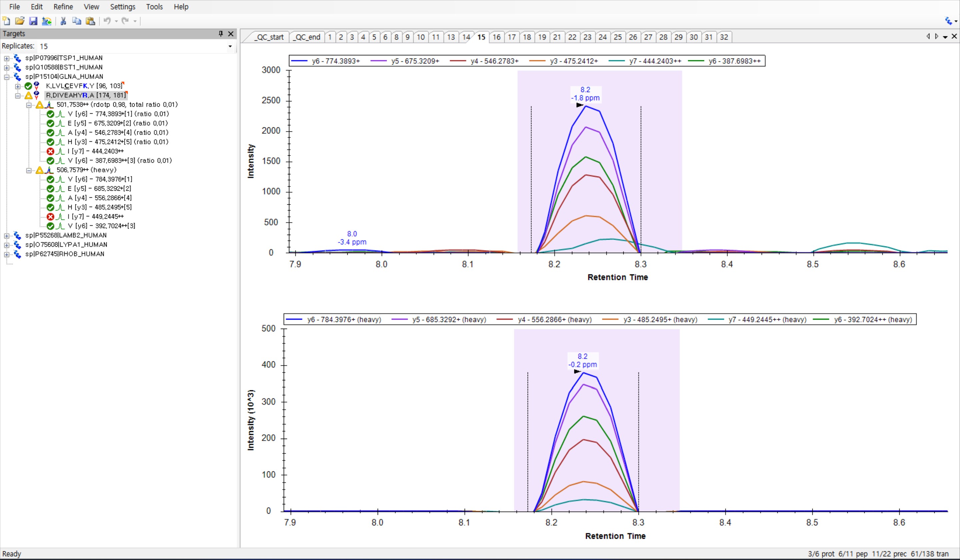The image size is (960, 560).
Task: Select the sp|P55268|LAMB2_HUMAN protein entry
Action: (66, 235)
